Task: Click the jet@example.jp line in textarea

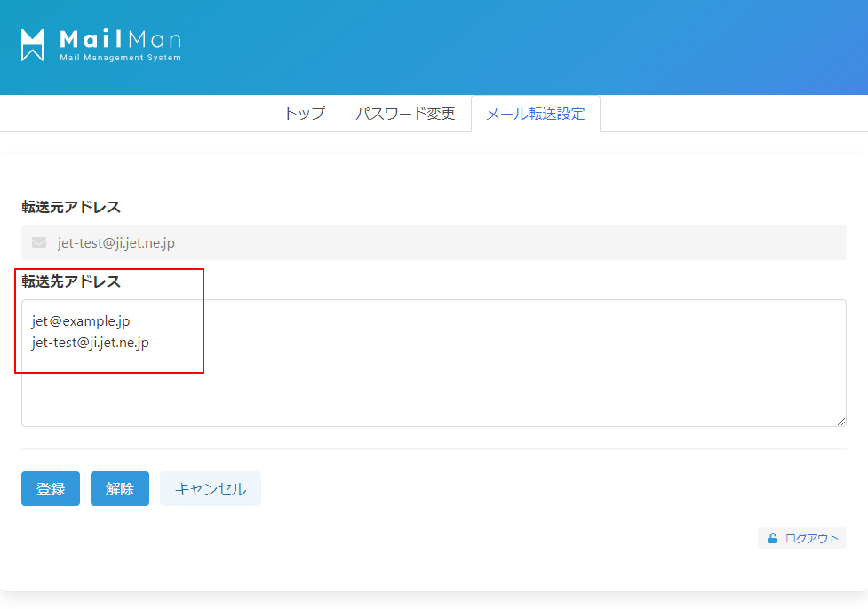Action: [x=81, y=320]
